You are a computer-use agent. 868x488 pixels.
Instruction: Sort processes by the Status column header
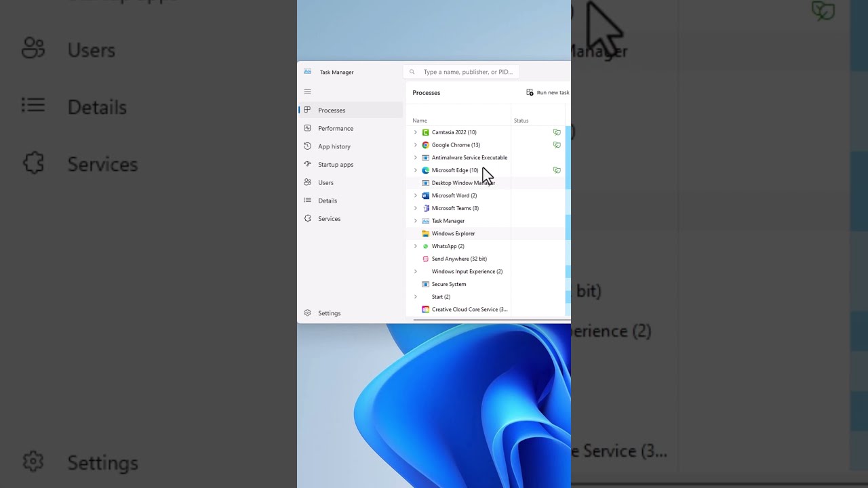coord(521,121)
